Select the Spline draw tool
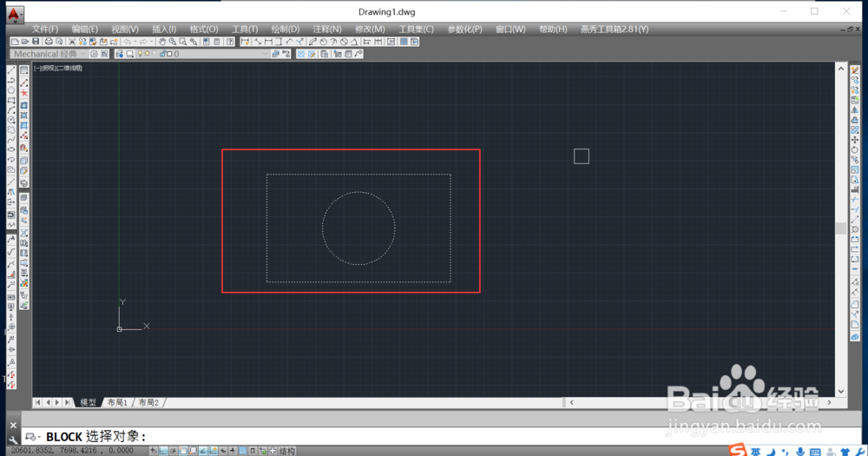Viewport: 868px width, 456px height. 11,140
